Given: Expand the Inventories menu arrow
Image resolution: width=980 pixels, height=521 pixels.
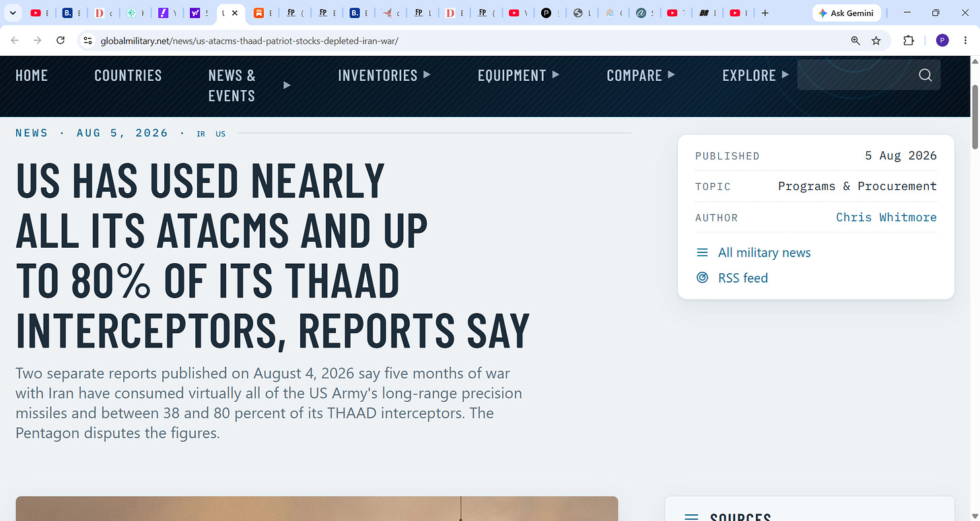Looking at the screenshot, I should tap(427, 75).
